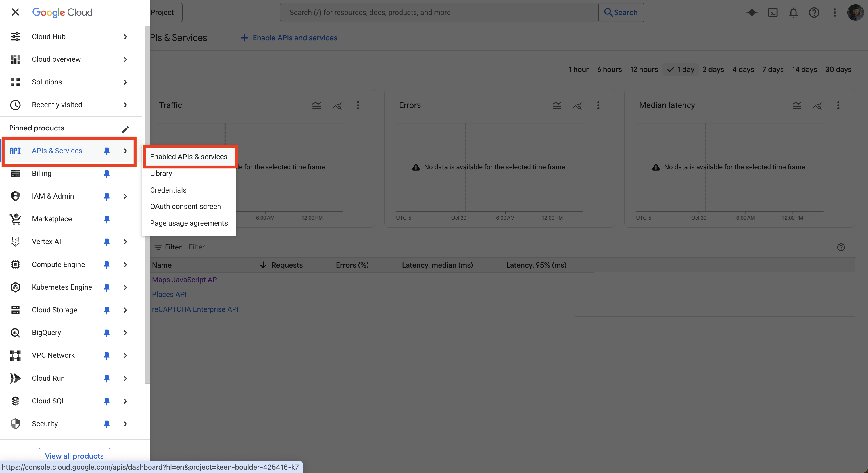Expand the Compute Engine submenu chevron
The width and height of the screenshot is (868, 473).
pyautogui.click(x=125, y=264)
